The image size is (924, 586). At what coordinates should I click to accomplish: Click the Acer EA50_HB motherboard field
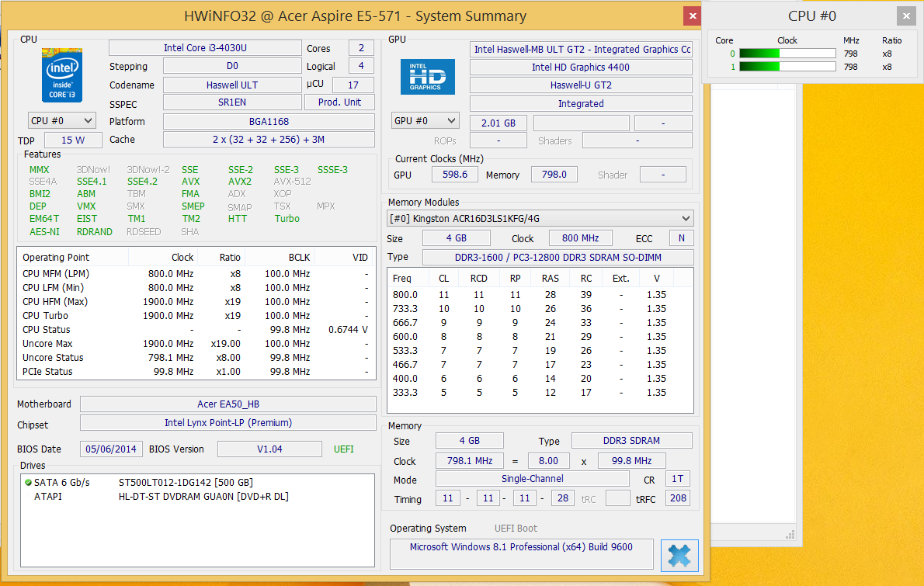228,404
